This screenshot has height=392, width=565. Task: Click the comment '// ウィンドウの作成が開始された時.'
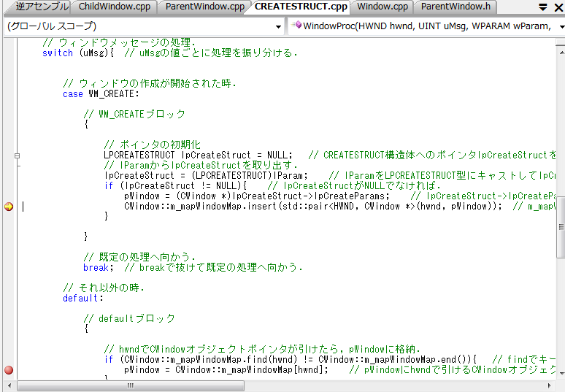click(150, 84)
